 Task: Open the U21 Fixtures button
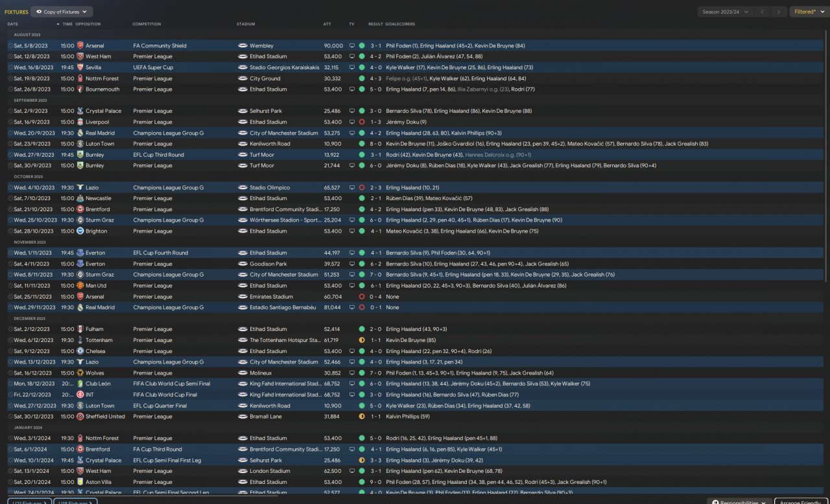[29, 501]
